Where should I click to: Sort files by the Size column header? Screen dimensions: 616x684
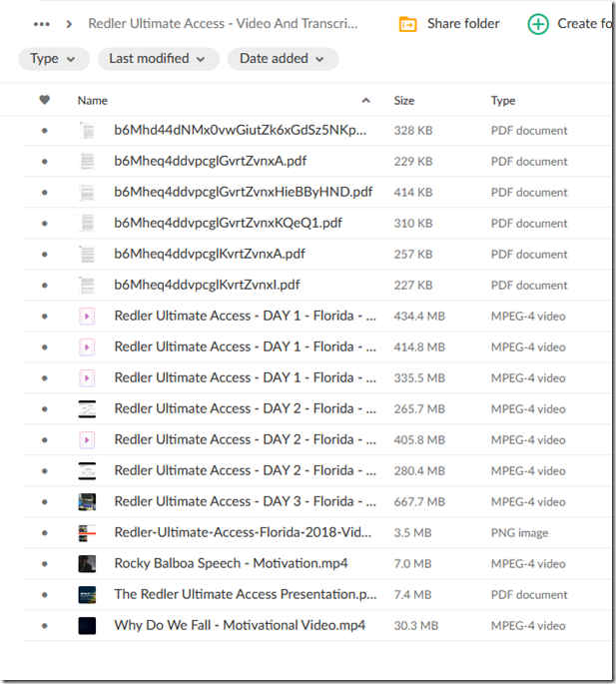(x=404, y=101)
